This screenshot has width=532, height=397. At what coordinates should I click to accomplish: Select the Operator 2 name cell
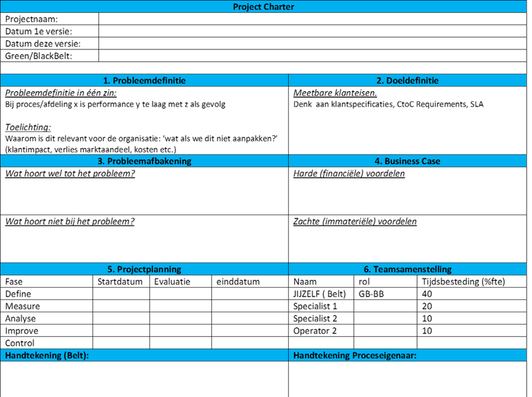tap(321, 330)
